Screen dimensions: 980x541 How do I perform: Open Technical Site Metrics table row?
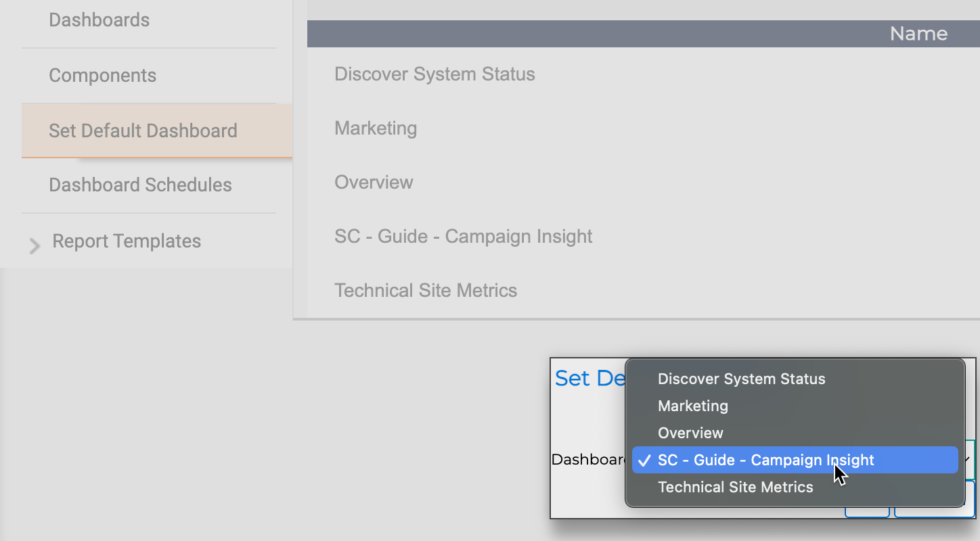pyautogui.click(x=426, y=291)
